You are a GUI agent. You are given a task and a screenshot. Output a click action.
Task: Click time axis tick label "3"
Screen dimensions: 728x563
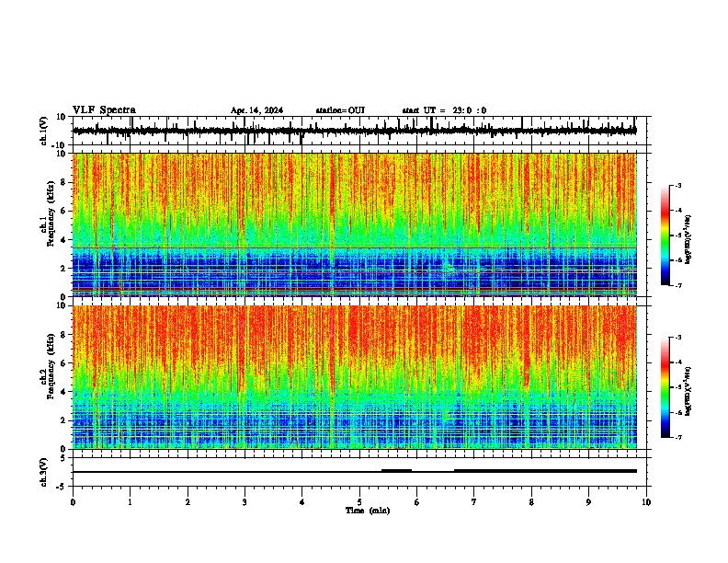245,502
